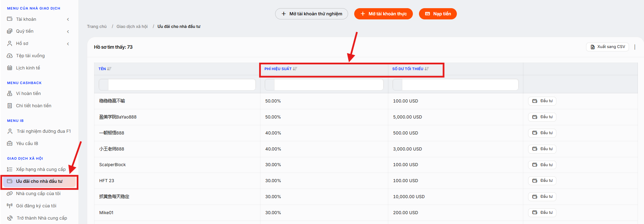Expand the Tài khoản menu chevron
The image size is (644, 224).
[68, 19]
